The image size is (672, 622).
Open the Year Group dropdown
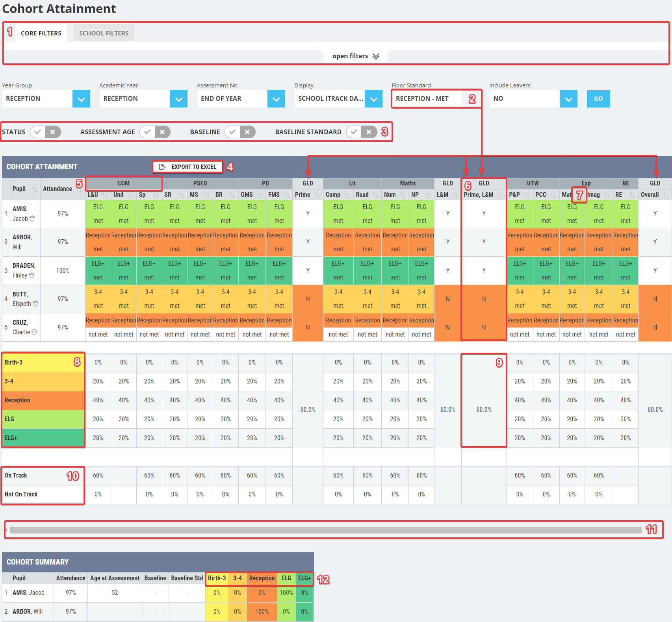point(81,99)
